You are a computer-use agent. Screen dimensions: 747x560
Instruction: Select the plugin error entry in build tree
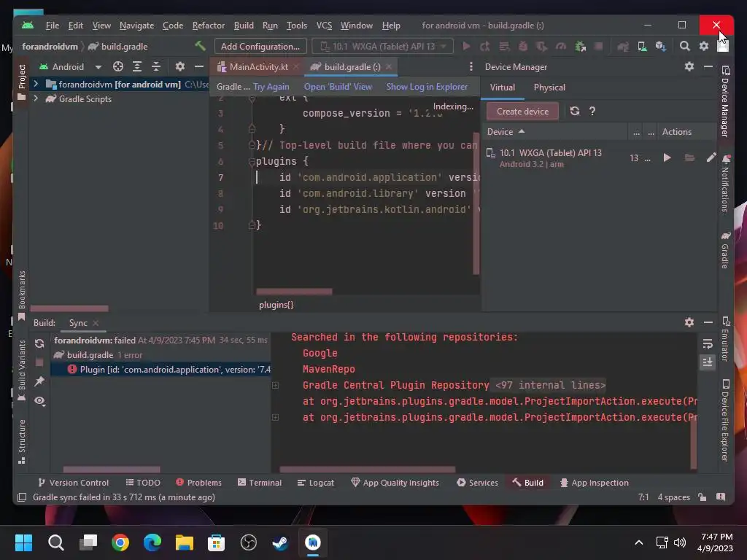(161, 369)
